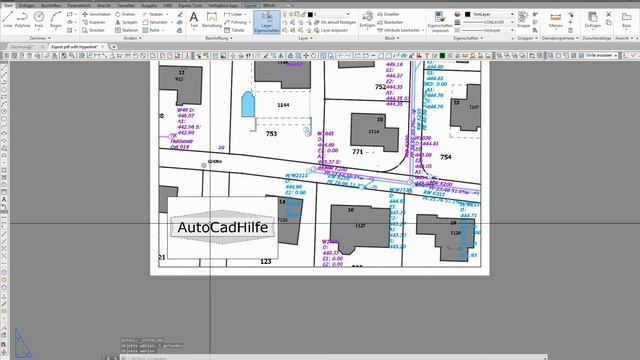Close the Export pdf with Hyperlink tab
Viewport: 640px width, 360px height.
[103, 47]
